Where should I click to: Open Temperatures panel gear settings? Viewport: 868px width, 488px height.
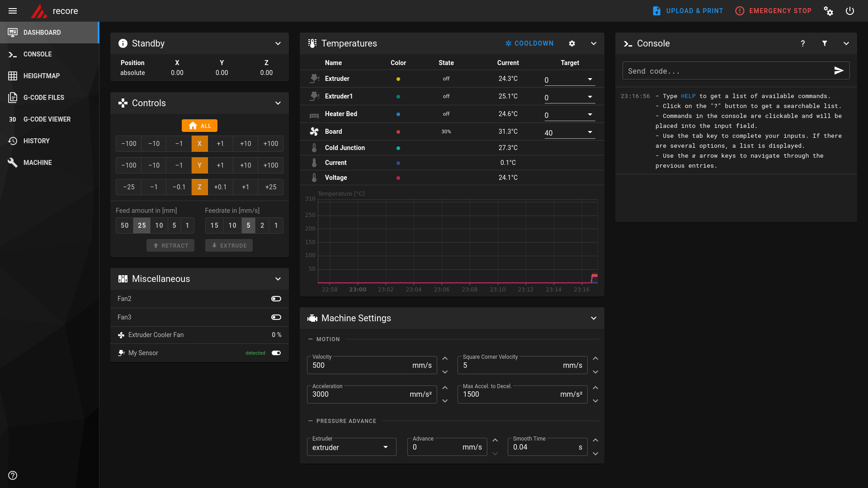click(572, 43)
